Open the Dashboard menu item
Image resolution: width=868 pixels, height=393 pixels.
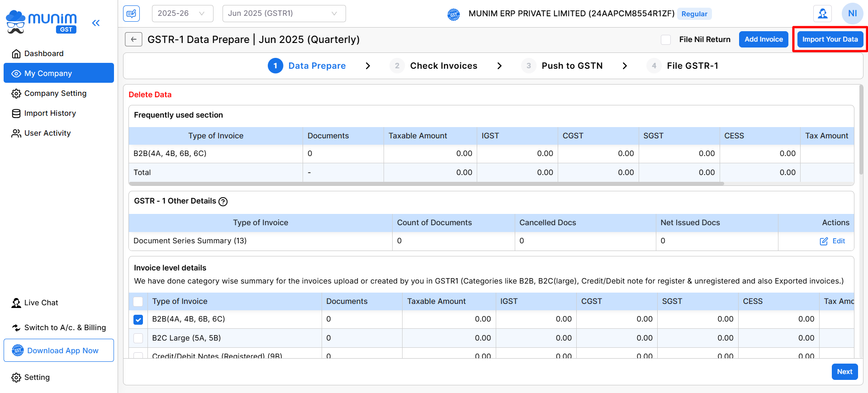59,54
